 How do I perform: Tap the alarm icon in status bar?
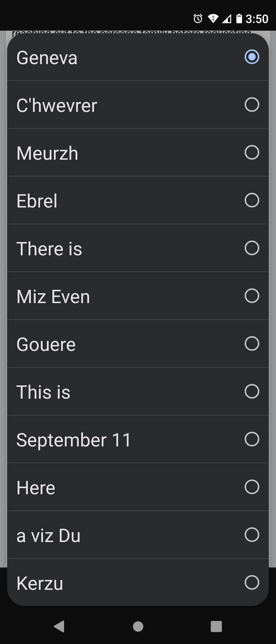coord(198,19)
